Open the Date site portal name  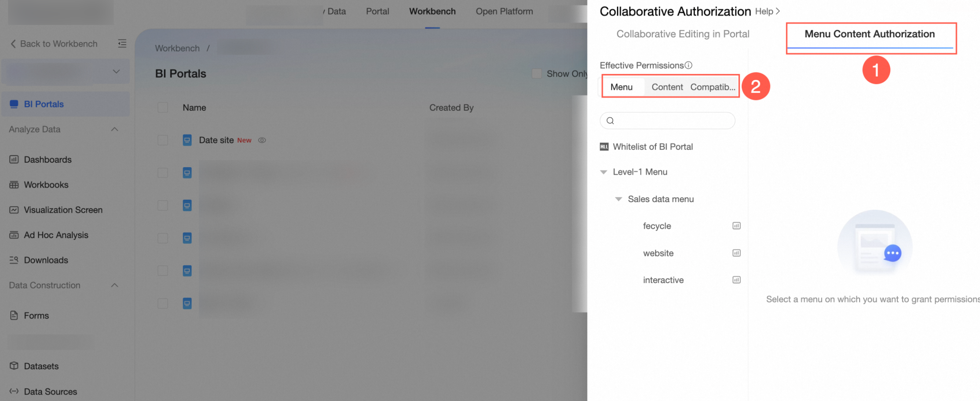(x=216, y=140)
